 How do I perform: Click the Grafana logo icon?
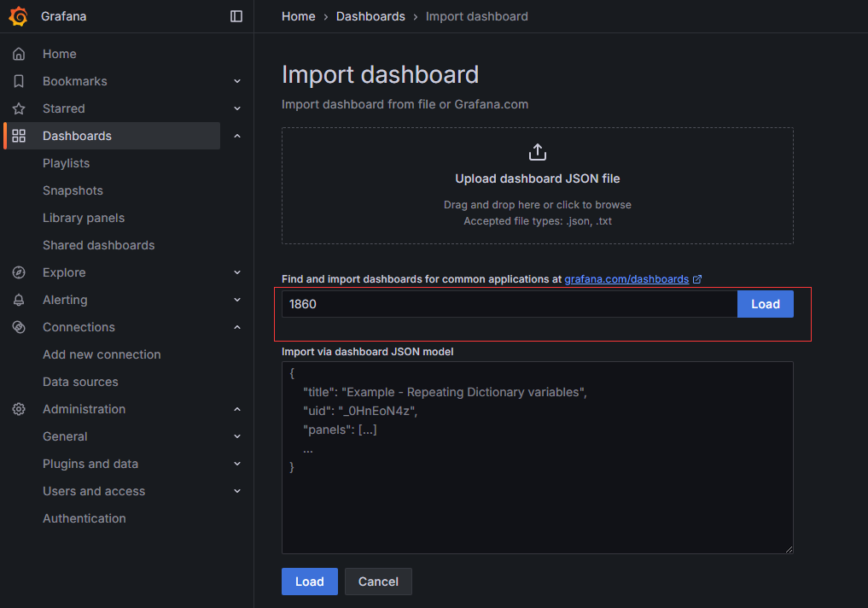click(x=19, y=16)
